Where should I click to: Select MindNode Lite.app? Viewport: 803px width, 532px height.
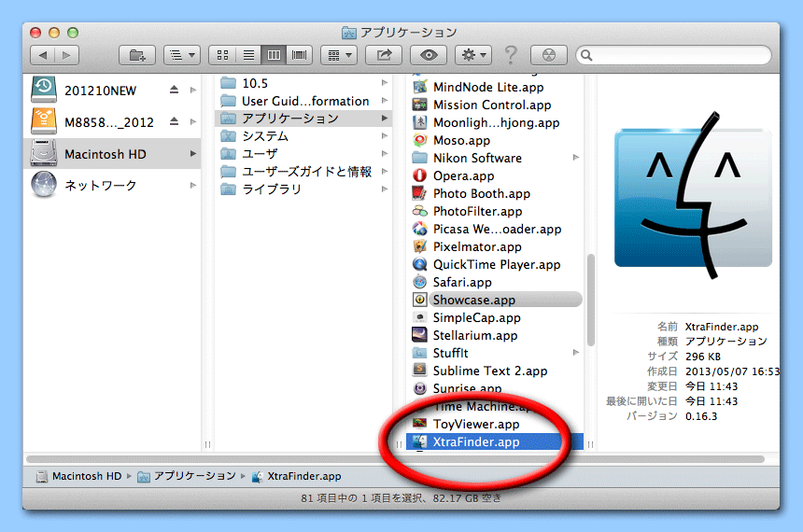(496, 87)
